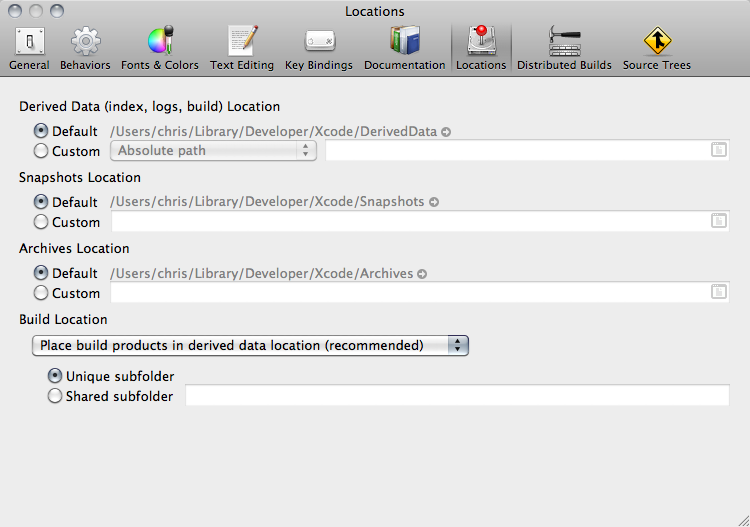This screenshot has width=750, height=527.
Task: Open the General preferences pane
Action: click(29, 49)
